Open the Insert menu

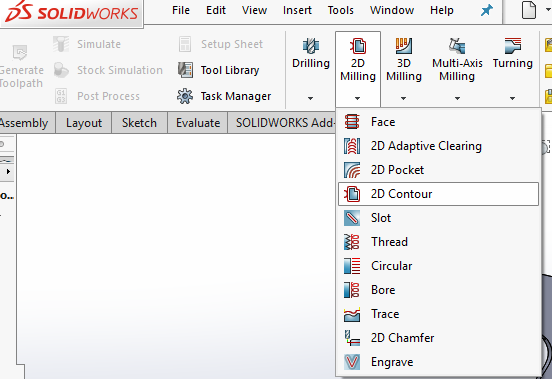click(297, 11)
